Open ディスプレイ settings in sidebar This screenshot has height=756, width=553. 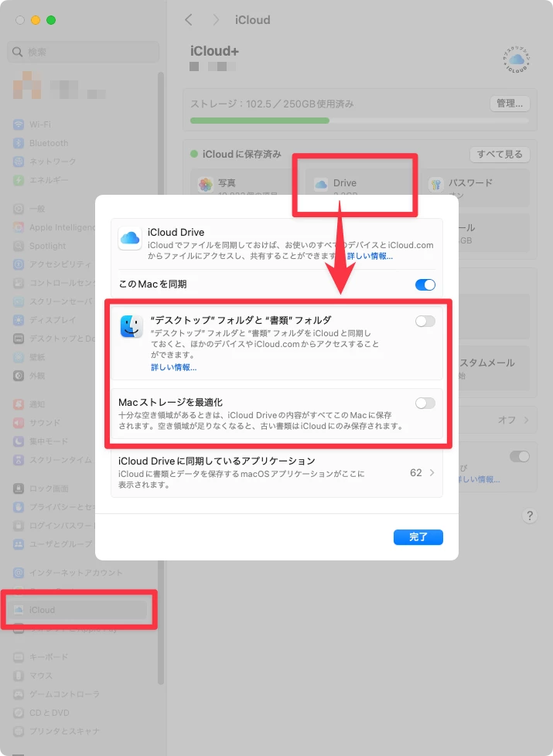click(x=44, y=320)
